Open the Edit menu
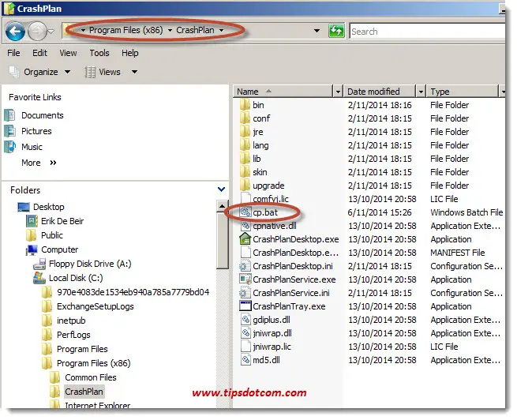The width and height of the screenshot is (517, 420). (39, 53)
